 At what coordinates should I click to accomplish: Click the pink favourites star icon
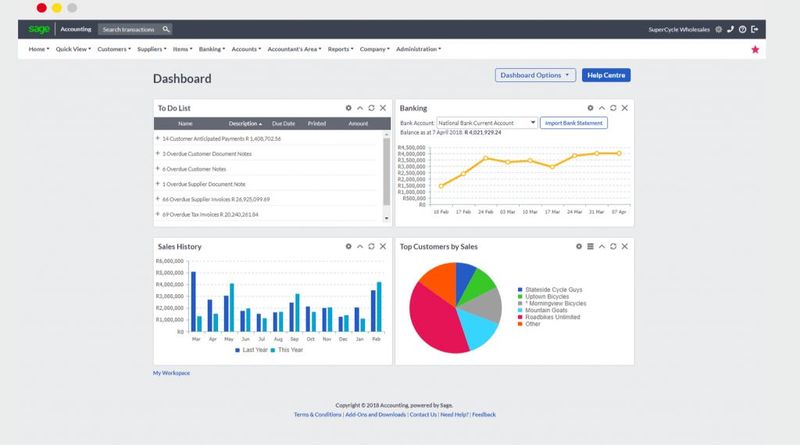point(755,49)
